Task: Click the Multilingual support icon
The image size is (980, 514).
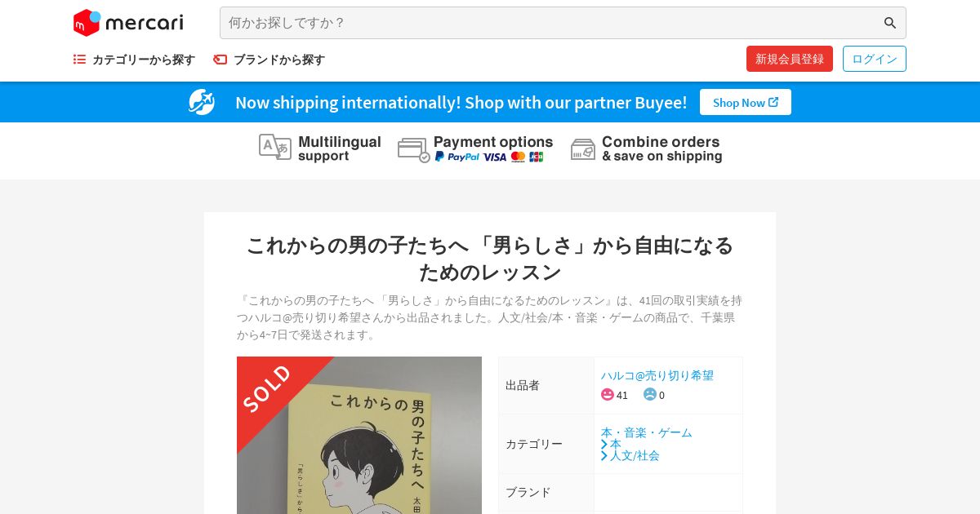Action: (x=275, y=148)
